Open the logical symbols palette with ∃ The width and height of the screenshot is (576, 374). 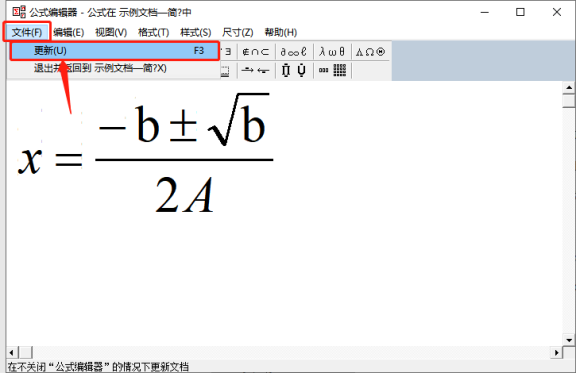[228, 52]
